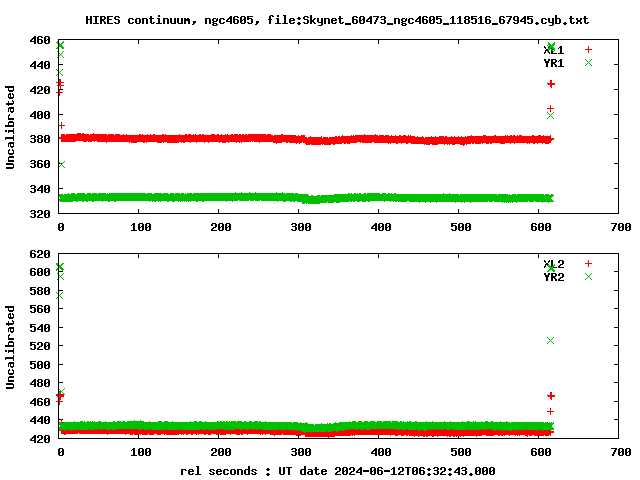Click the 400 y-axis tick label
Image resolution: width=640 pixels, height=480 pixels.
(x=40, y=115)
